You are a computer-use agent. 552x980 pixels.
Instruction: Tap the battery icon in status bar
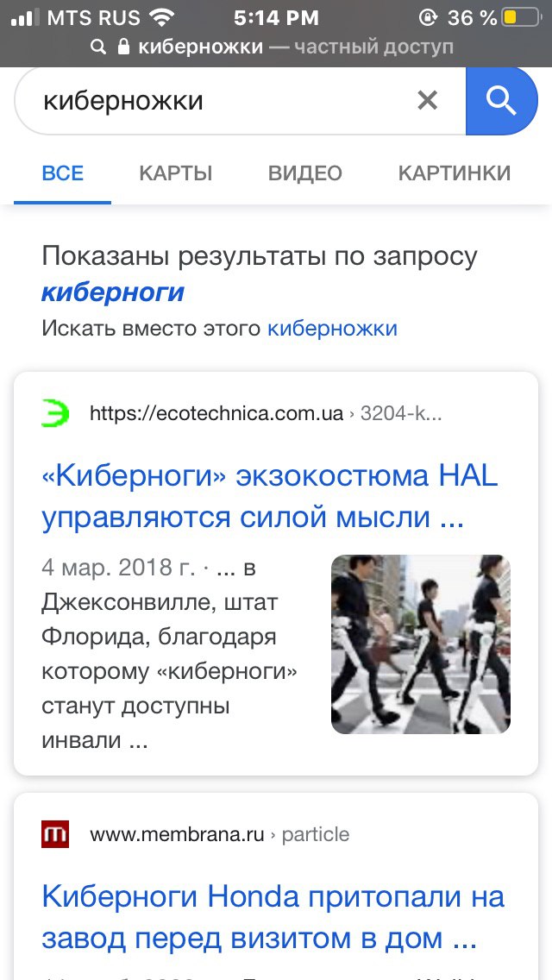coord(522,17)
